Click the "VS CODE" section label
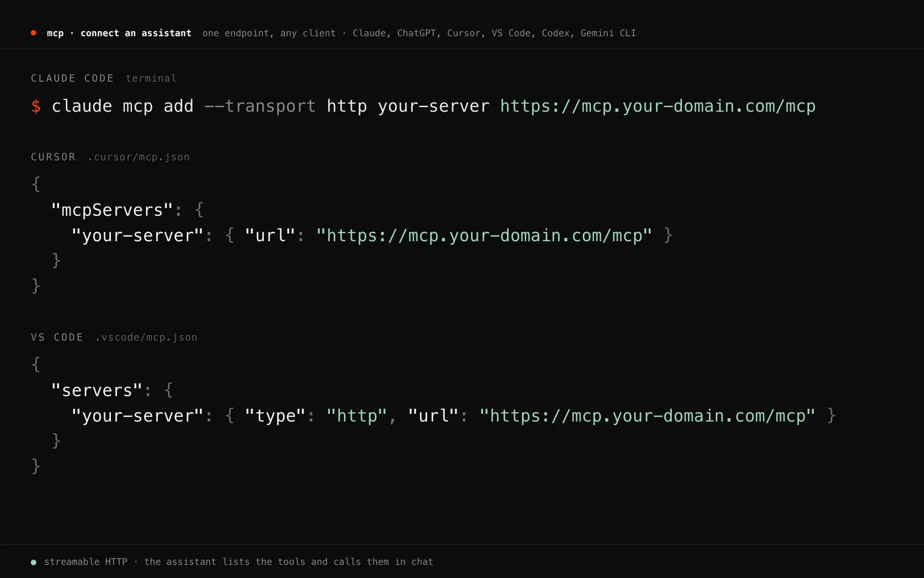Image resolution: width=924 pixels, height=578 pixels. [x=57, y=337]
